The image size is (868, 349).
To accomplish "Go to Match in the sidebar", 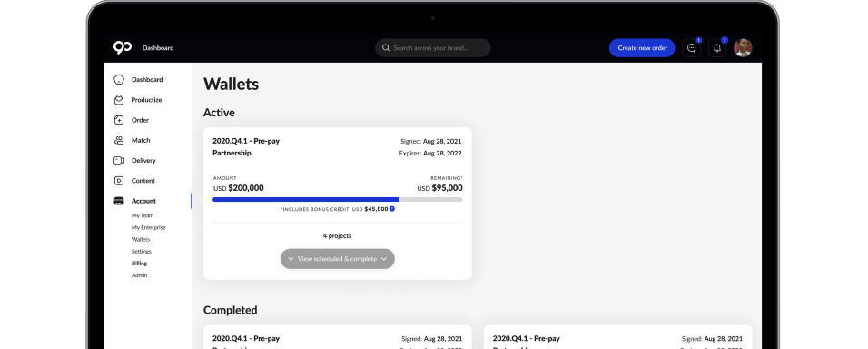I will [141, 141].
